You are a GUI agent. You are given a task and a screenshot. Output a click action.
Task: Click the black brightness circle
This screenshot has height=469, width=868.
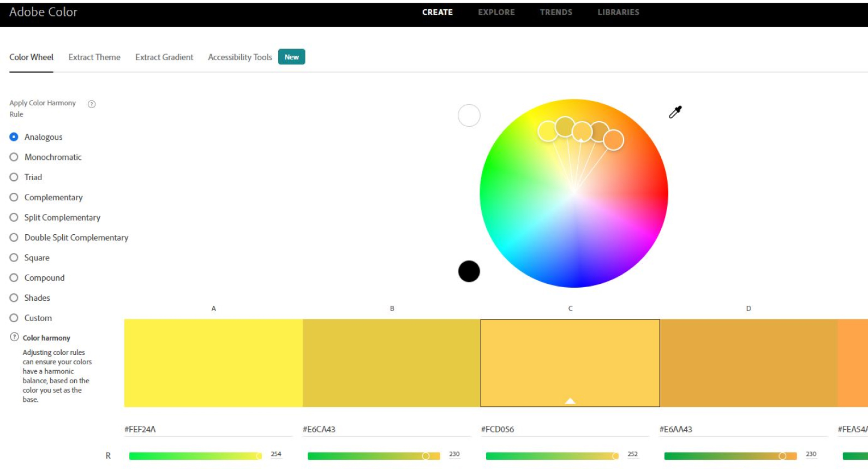(469, 271)
